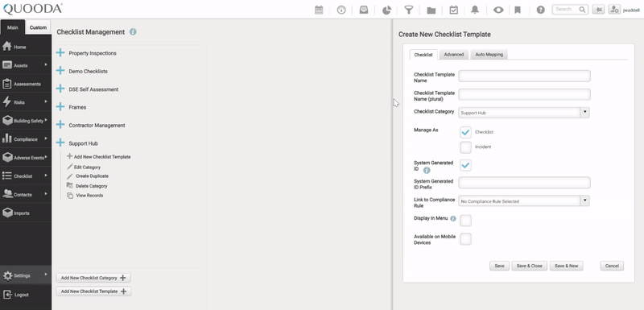Click the Cancel button
This screenshot has width=644, height=310.
612,266
